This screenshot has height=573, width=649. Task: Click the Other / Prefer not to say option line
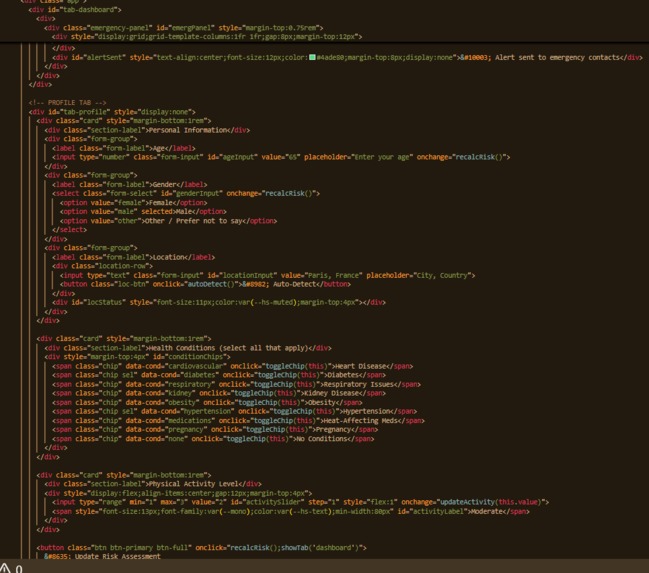(168, 221)
